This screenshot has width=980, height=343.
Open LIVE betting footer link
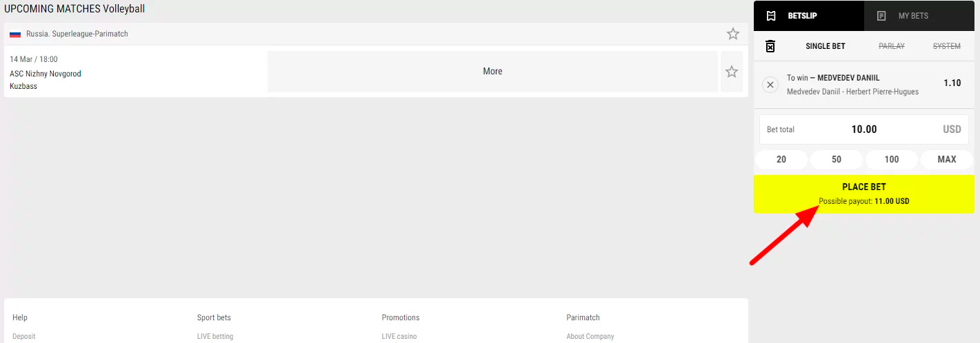pyautogui.click(x=215, y=337)
